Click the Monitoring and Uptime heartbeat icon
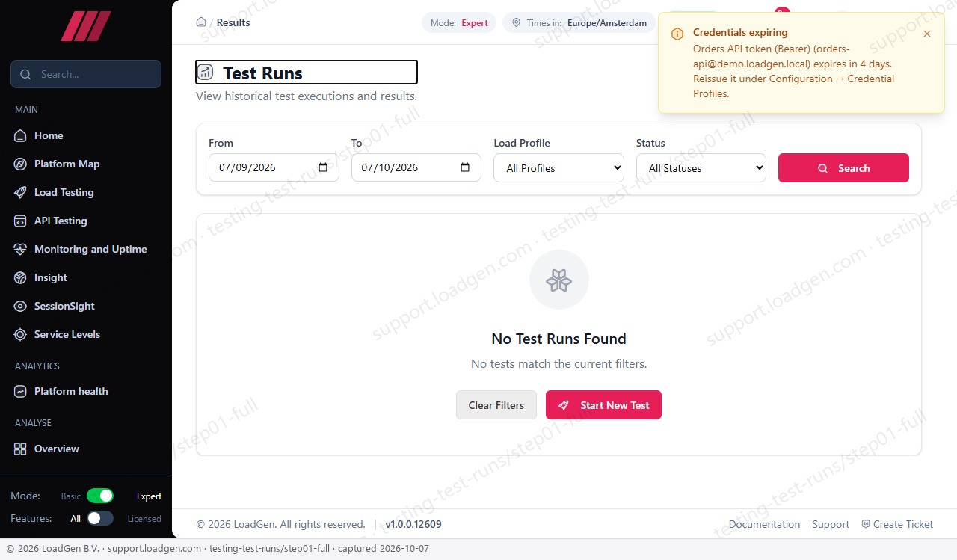Viewport: 957px width, 560px height. [20, 249]
